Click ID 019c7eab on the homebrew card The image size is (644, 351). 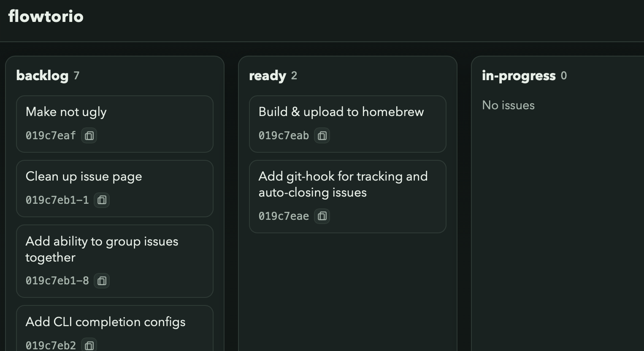click(283, 135)
